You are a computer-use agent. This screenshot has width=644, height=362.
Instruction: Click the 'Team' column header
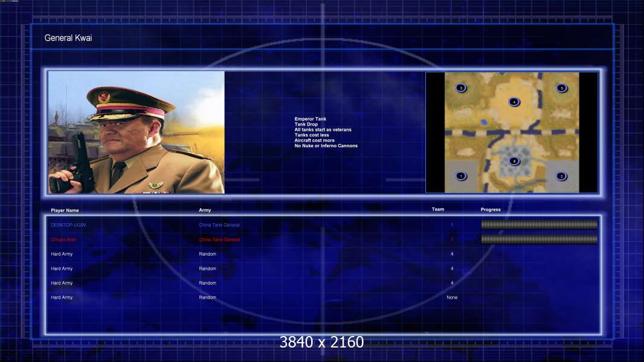(x=438, y=209)
